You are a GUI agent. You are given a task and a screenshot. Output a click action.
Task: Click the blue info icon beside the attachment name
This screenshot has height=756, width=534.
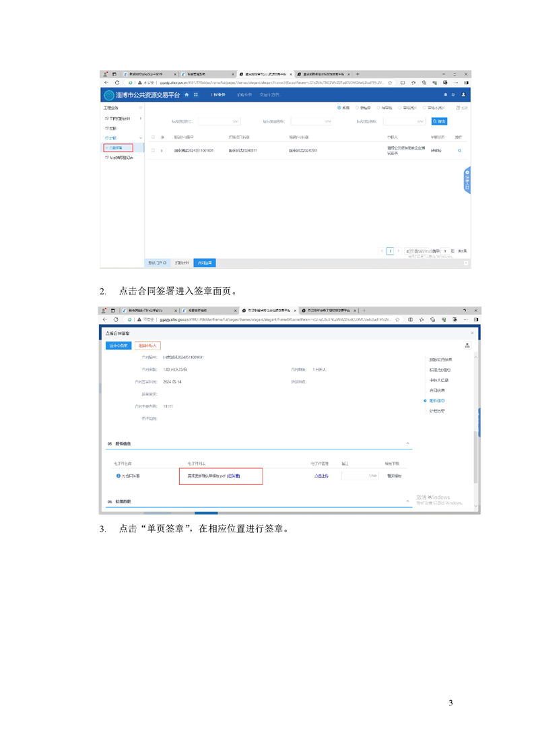tap(119, 476)
